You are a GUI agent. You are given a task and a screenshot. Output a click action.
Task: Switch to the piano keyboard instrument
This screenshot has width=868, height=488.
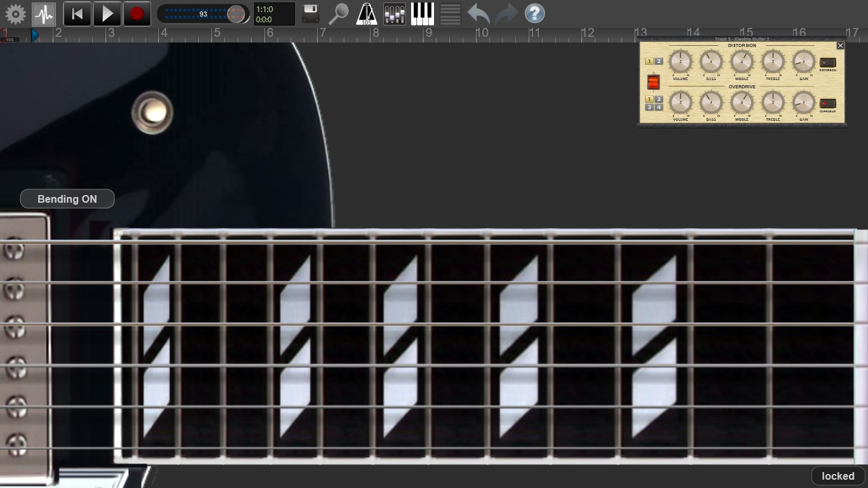point(422,13)
